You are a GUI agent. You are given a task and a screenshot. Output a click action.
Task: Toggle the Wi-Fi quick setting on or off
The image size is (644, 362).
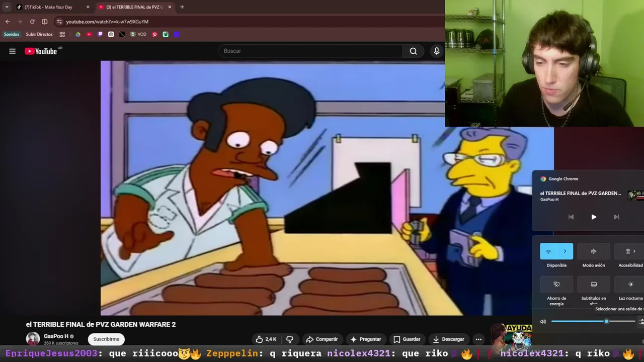click(548, 251)
